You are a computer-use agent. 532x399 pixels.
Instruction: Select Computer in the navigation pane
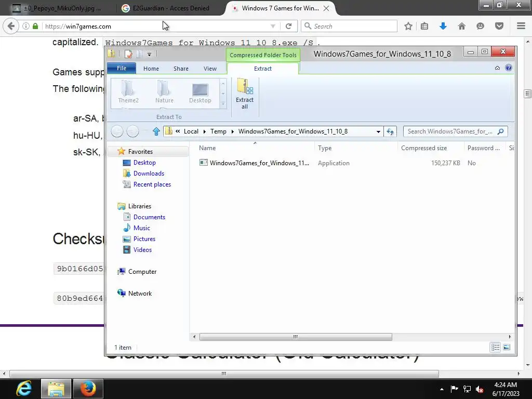[142, 272]
